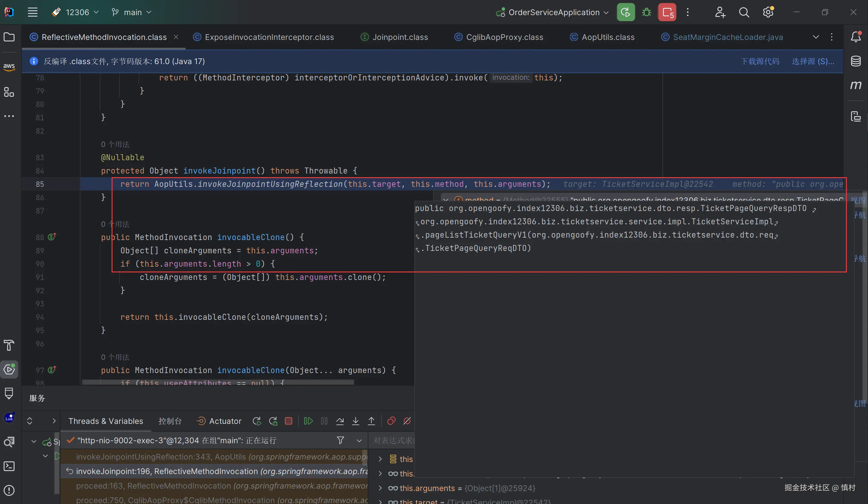Click the Step Over debug icon

pos(340,421)
